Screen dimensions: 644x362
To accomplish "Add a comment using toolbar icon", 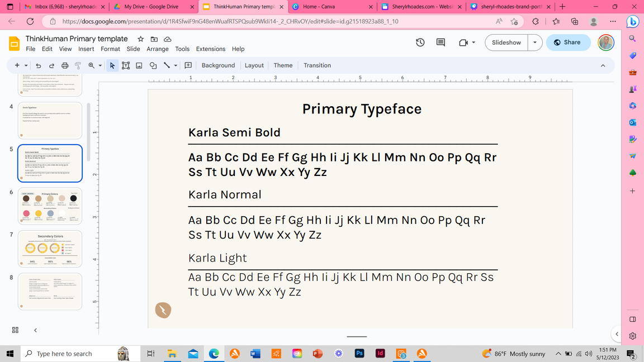I will pos(188,65).
